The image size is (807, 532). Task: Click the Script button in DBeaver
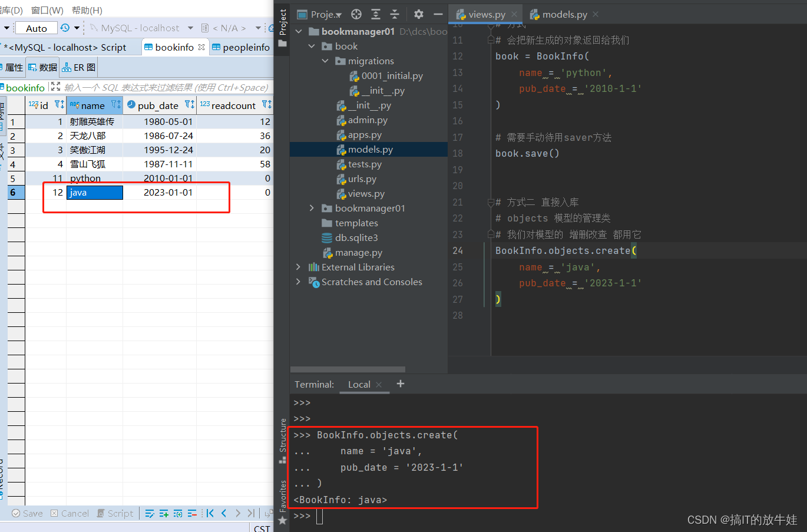point(115,513)
